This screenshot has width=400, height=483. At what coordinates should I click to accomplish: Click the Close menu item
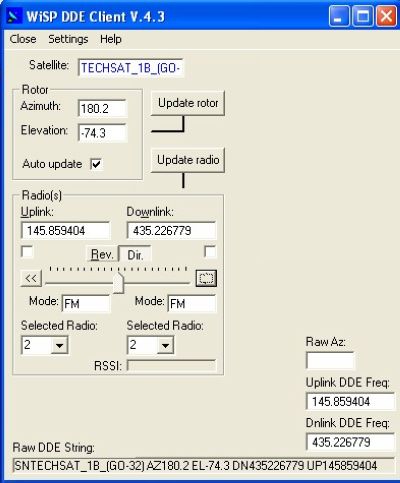(23, 39)
